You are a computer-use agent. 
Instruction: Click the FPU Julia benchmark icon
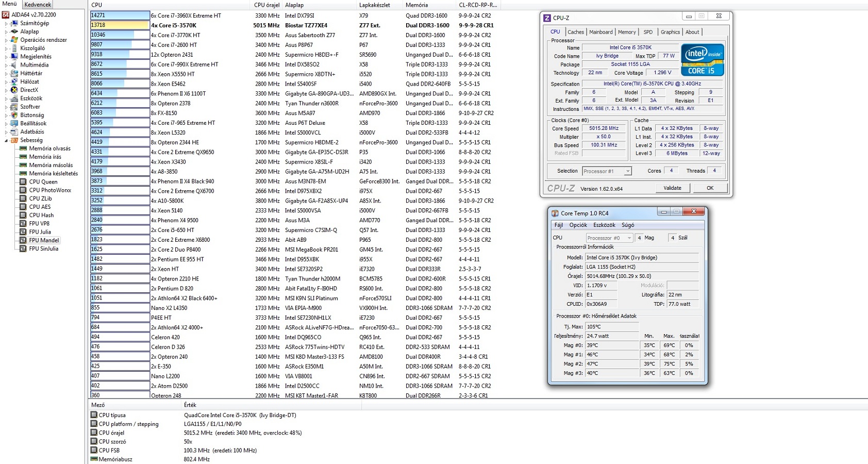click(23, 232)
